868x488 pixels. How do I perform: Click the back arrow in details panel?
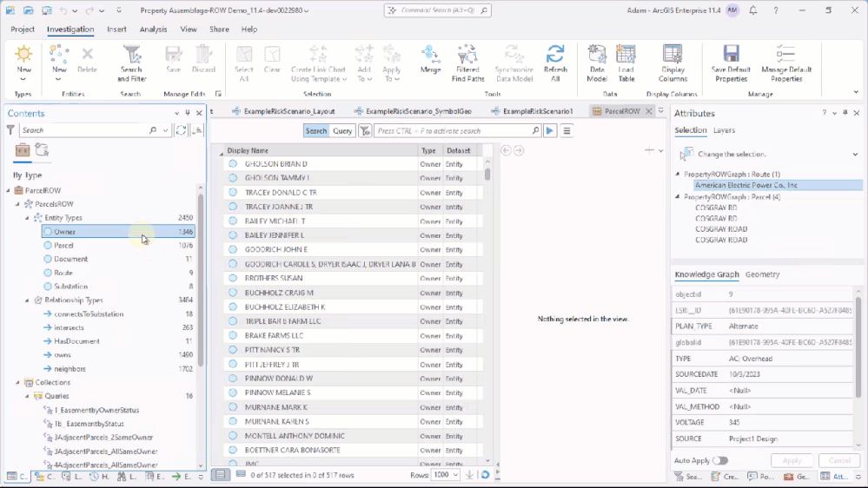(x=506, y=150)
